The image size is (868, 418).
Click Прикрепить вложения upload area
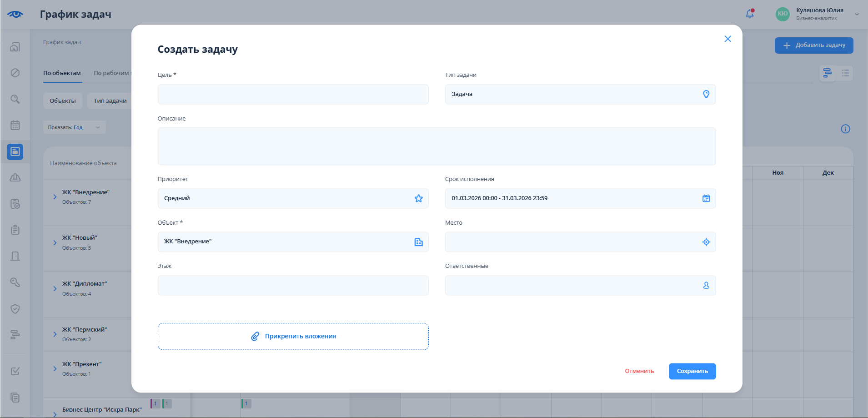293,336
